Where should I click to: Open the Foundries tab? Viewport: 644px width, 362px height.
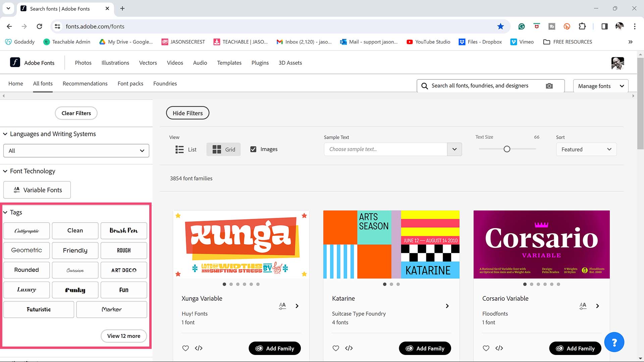click(x=165, y=83)
